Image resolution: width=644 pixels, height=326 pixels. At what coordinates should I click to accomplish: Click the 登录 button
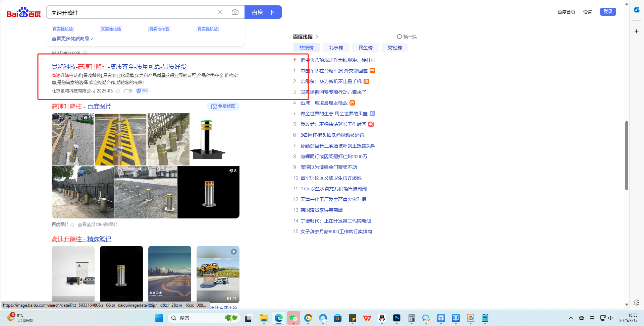click(x=608, y=12)
